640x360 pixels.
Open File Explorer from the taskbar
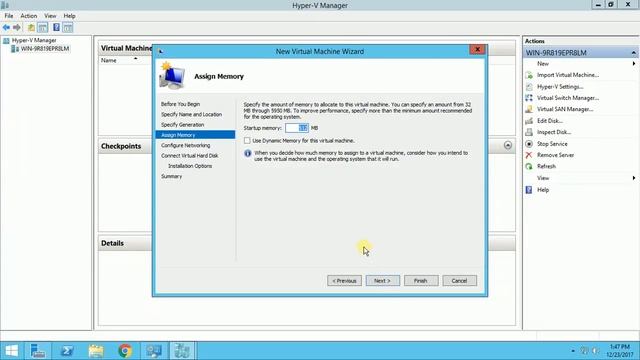[x=96, y=351]
